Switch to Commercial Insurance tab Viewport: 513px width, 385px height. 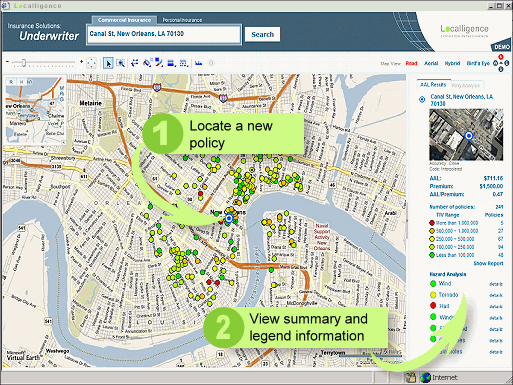(124, 20)
